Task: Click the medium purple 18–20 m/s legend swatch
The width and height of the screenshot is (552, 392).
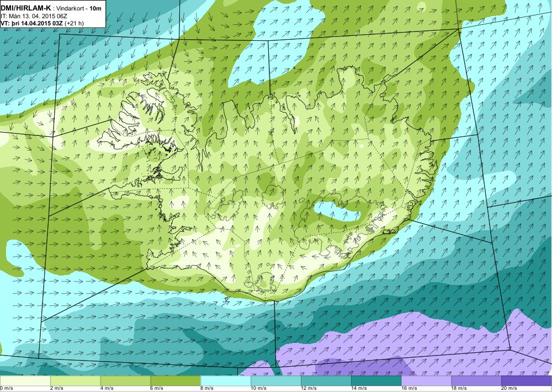Action: click(x=477, y=380)
